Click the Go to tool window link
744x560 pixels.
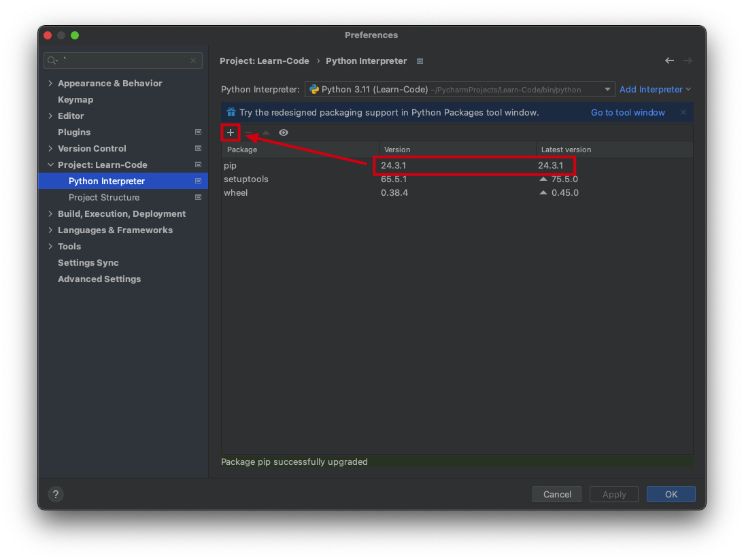(628, 112)
